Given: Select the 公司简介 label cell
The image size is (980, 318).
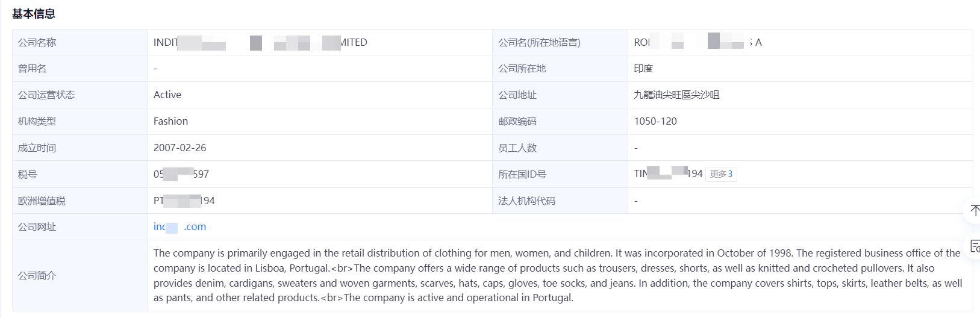Looking at the screenshot, I should click(x=80, y=275).
